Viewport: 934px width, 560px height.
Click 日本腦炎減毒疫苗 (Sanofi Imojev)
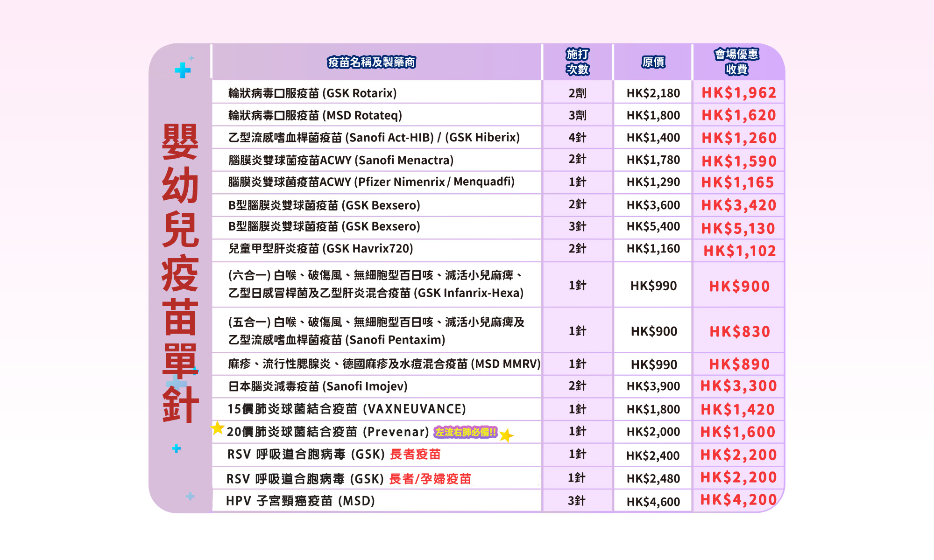point(318,386)
